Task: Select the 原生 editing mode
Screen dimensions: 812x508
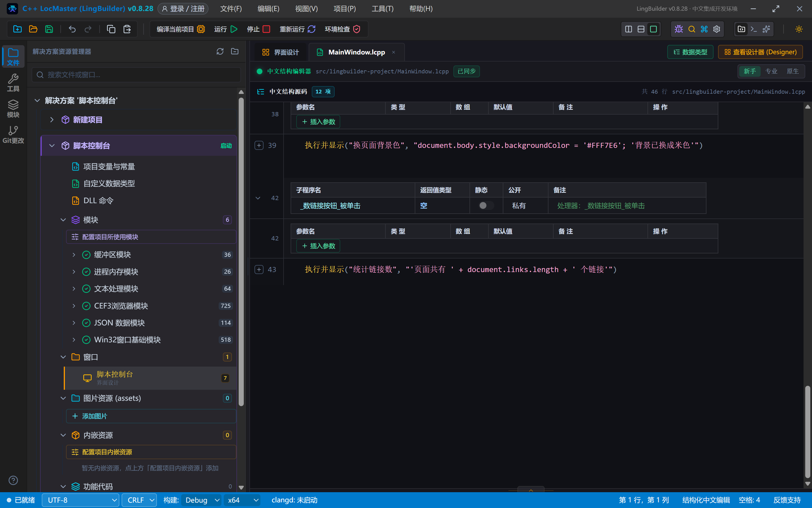Action: [x=793, y=71]
